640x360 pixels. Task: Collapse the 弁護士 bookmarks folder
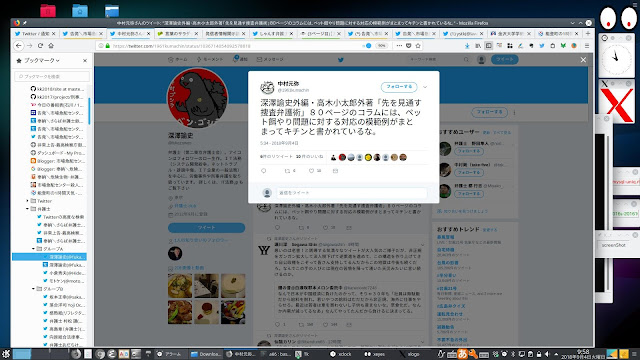click(27, 209)
